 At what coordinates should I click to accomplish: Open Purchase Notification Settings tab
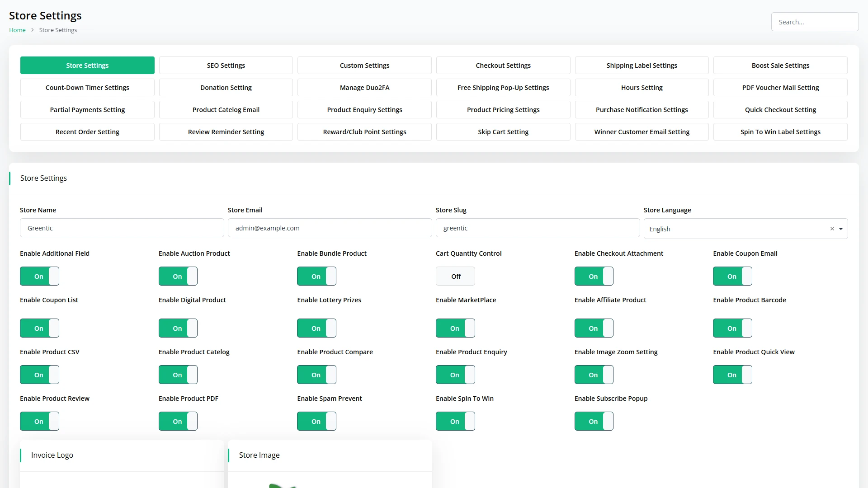point(642,110)
